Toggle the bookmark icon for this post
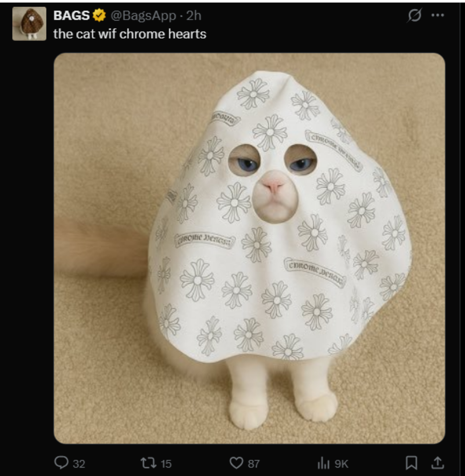The height and width of the screenshot is (476, 465). 412,462
